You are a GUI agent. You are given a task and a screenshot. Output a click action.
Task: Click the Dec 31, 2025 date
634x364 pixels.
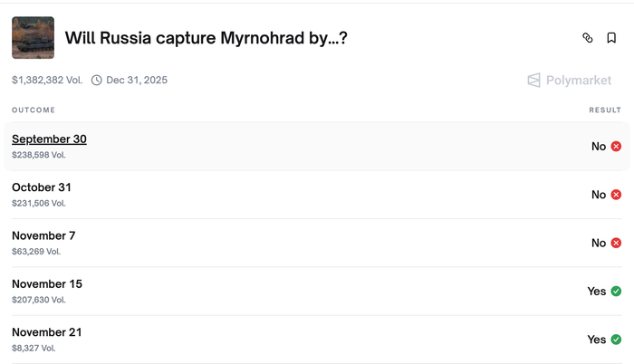[137, 81]
